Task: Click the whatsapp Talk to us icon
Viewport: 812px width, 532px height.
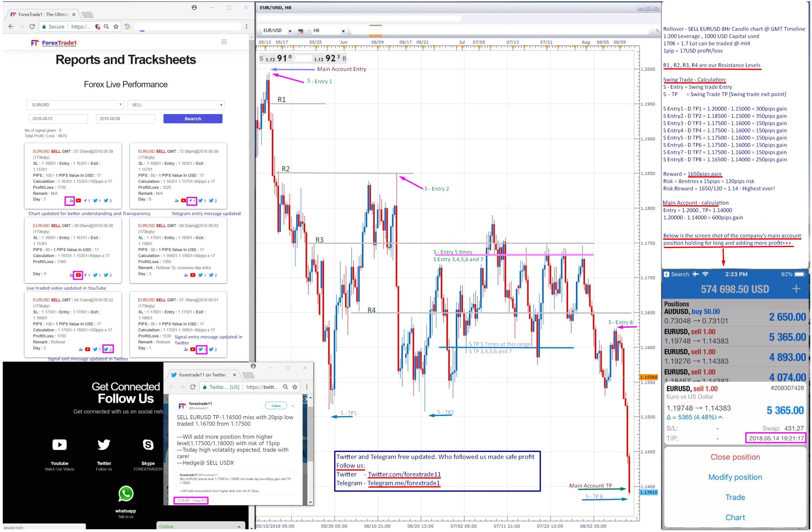Action: coord(126,494)
